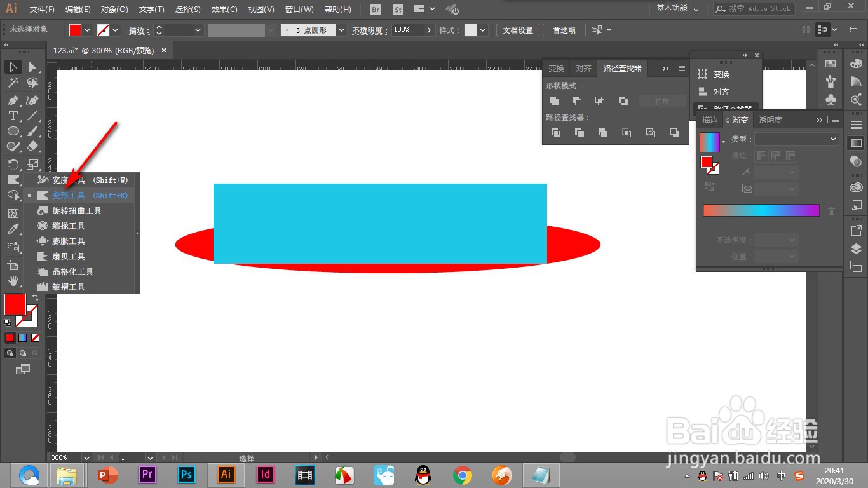Open Layers panel from right dock
This screenshot has width=868, height=488.
click(856, 248)
